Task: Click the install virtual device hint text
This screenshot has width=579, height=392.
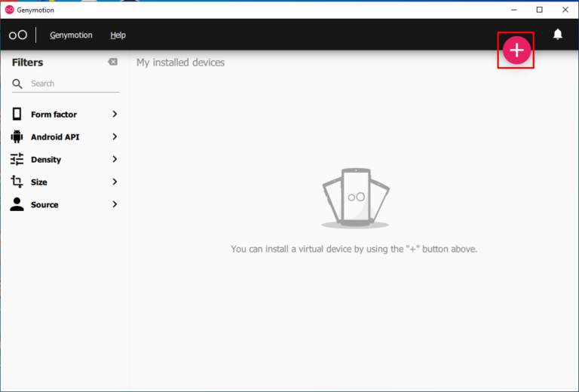Action: pos(354,250)
